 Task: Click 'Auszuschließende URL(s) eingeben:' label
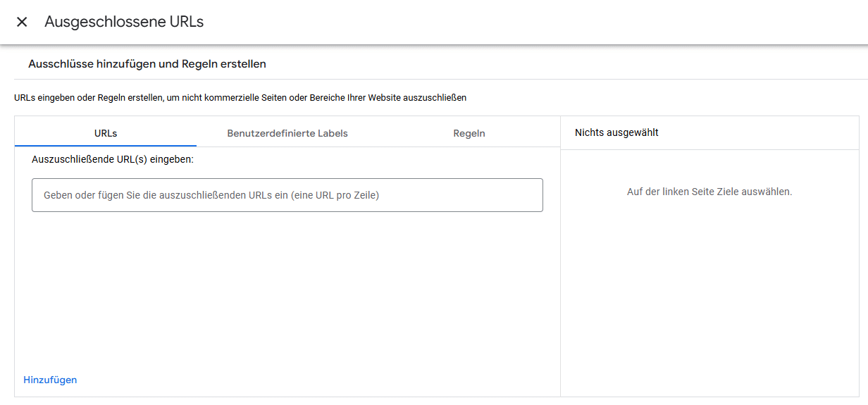(x=113, y=159)
